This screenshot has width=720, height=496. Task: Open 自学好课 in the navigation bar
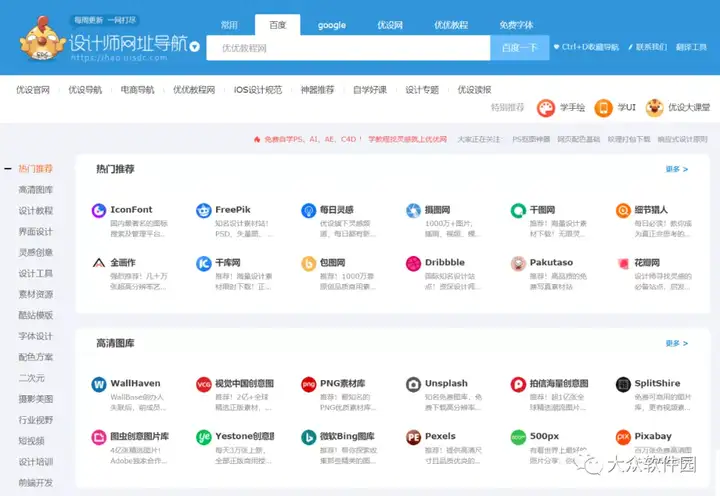(x=370, y=90)
